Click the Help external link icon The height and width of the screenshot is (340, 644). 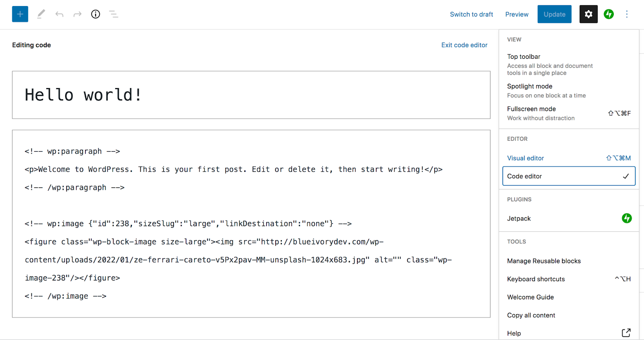(626, 333)
